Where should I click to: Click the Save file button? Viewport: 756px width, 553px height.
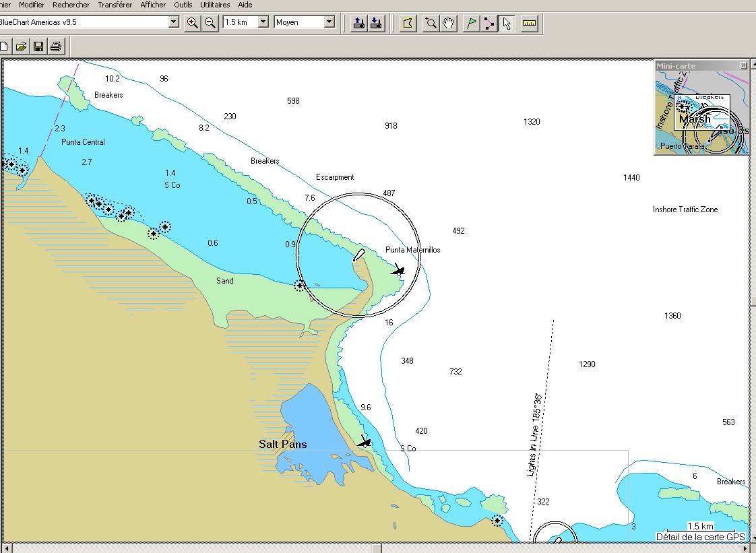click(x=38, y=46)
